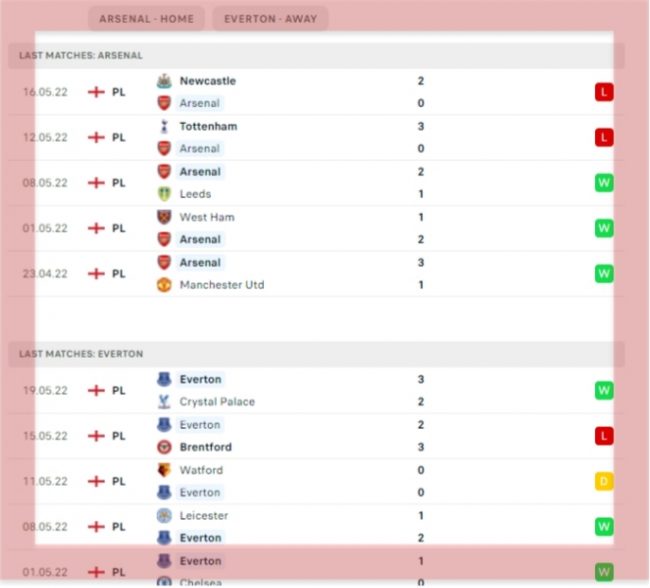The width and height of the screenshot is (650, 588).
Task: Open the Crystal Palace team link
Action: (x=217, y=402)
